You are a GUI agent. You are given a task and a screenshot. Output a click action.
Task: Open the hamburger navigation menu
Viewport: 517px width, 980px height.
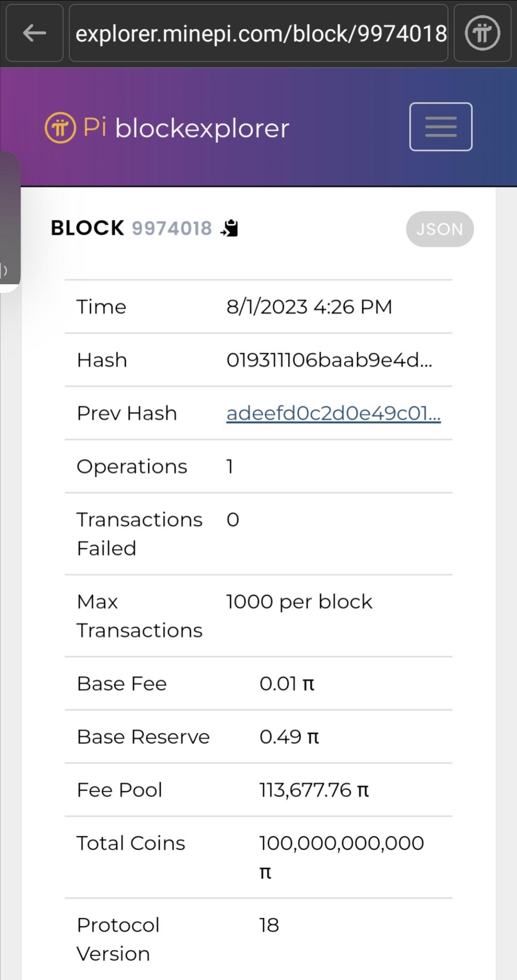click(441, 127)
